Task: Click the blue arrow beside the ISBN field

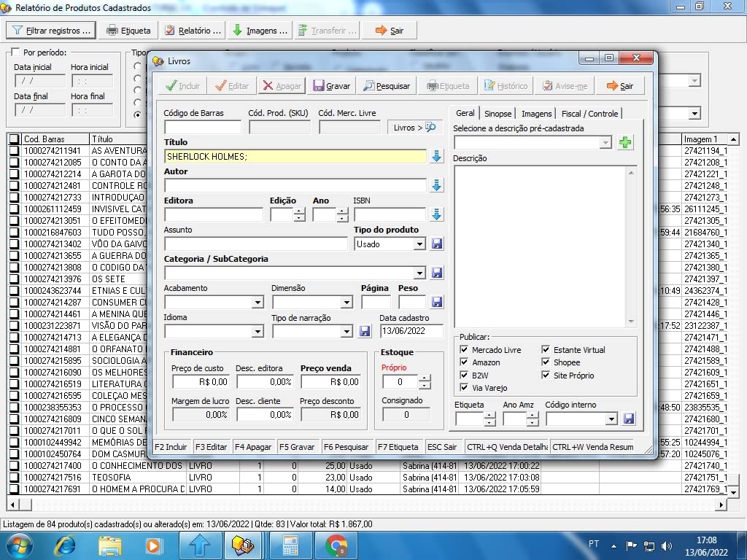Action: pyautogui.click(x=436, y=214)
